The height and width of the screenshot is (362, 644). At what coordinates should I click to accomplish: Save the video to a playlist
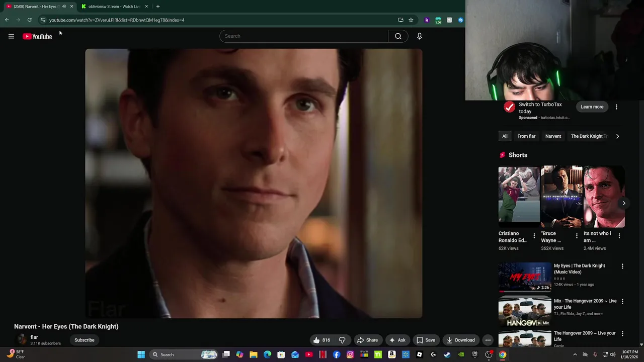426,340
